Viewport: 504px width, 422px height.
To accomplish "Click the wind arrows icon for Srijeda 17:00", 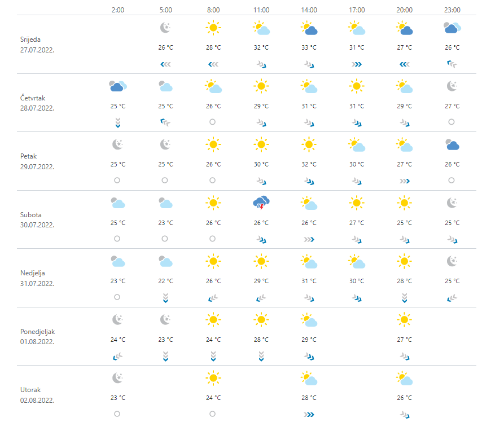I will 356,65.
